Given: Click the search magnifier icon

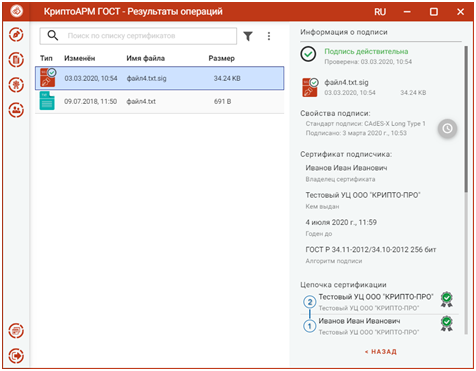Looking at the screenshot, I should [x=53, y=35].
